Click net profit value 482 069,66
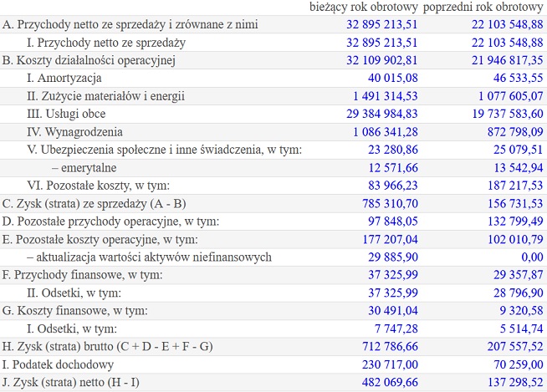The height and width of the screenshot is (392, 547). tap(390, 383)
